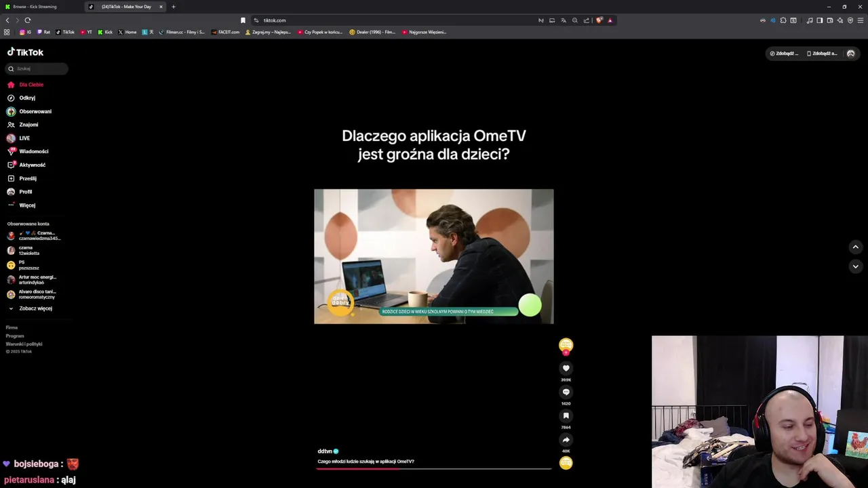Open the Dla Ciebie feed
868x488 pixels.
point(25,85)
